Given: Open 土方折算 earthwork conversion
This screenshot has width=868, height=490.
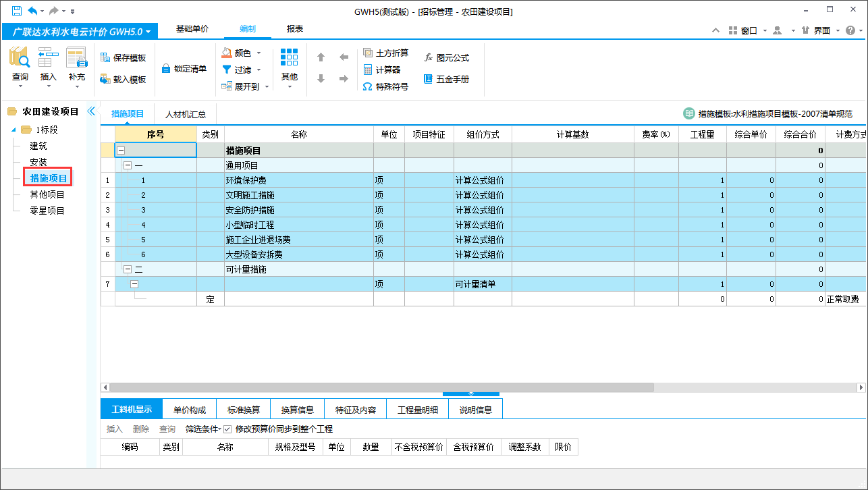Looking at the screenshot, I should click(385, 53).
